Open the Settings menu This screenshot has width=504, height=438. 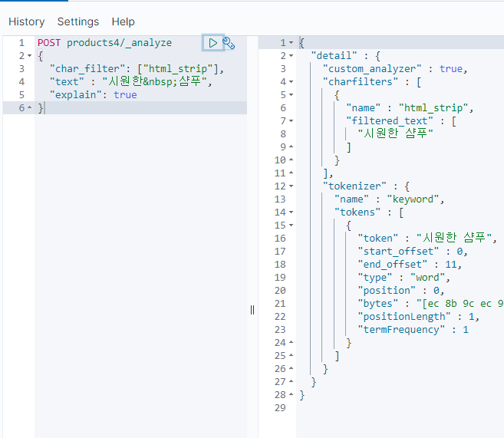(77, 21)
